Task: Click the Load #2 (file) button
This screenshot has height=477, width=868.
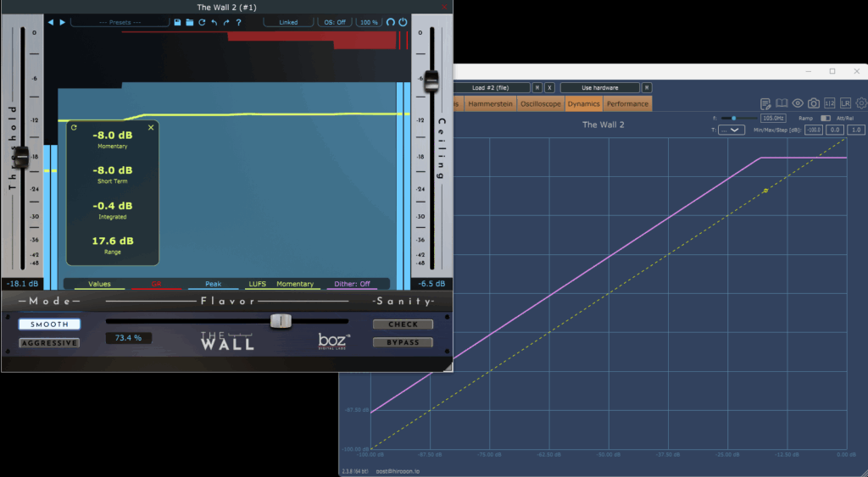Action: pyautogui.click(x=491, y=87)
